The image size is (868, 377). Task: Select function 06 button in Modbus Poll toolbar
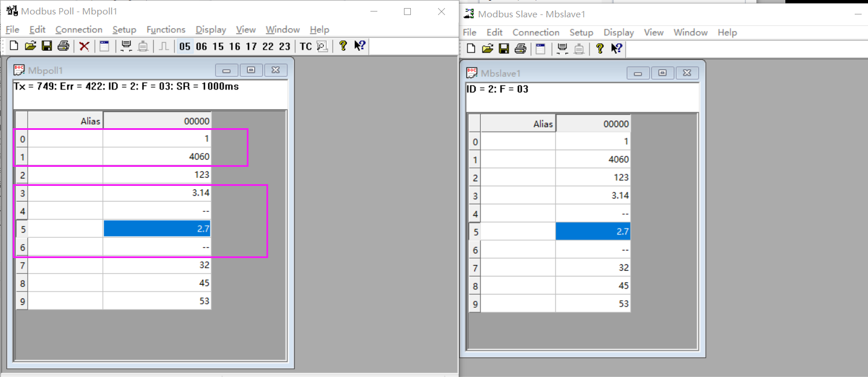pos(201,46)
